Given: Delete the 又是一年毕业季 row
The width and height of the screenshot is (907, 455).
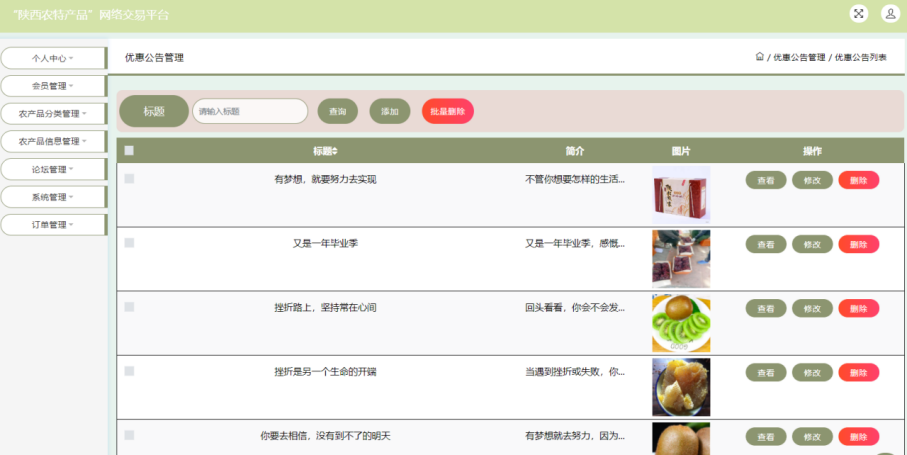Looking at the screenshot, I should click(x=858, y=245).
